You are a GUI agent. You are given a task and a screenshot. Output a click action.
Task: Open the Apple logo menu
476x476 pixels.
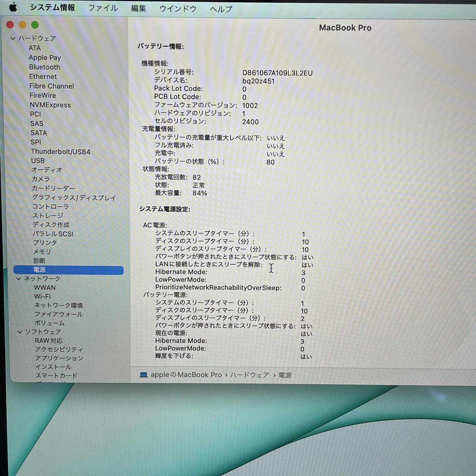pos(13,7)
